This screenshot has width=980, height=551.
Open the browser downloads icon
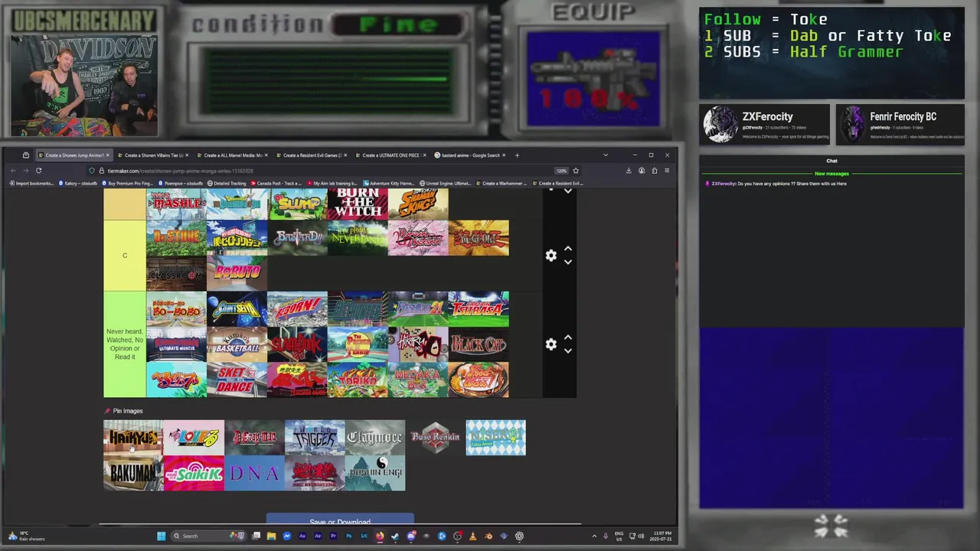pyautogui.click(x=629, y=171)
